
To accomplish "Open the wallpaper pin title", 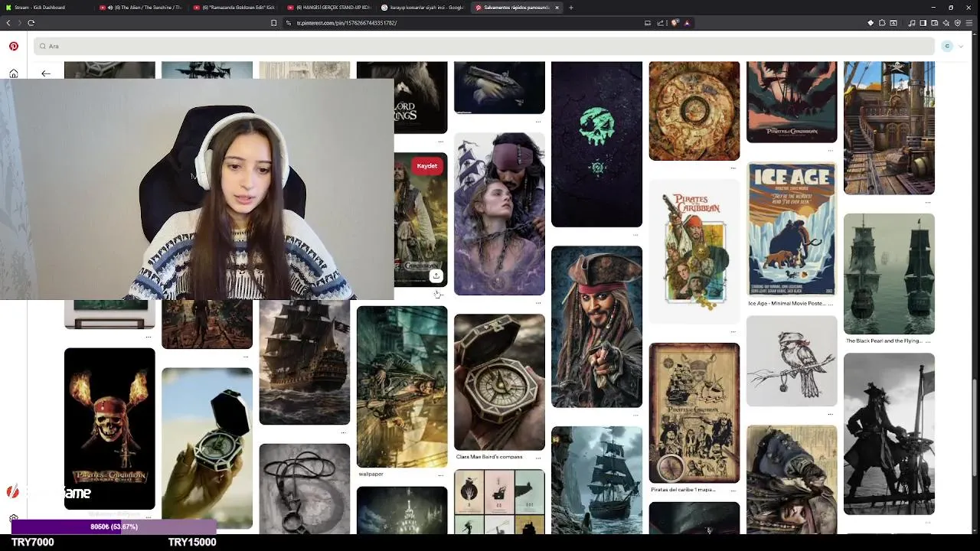I will [x=371, y=474].
